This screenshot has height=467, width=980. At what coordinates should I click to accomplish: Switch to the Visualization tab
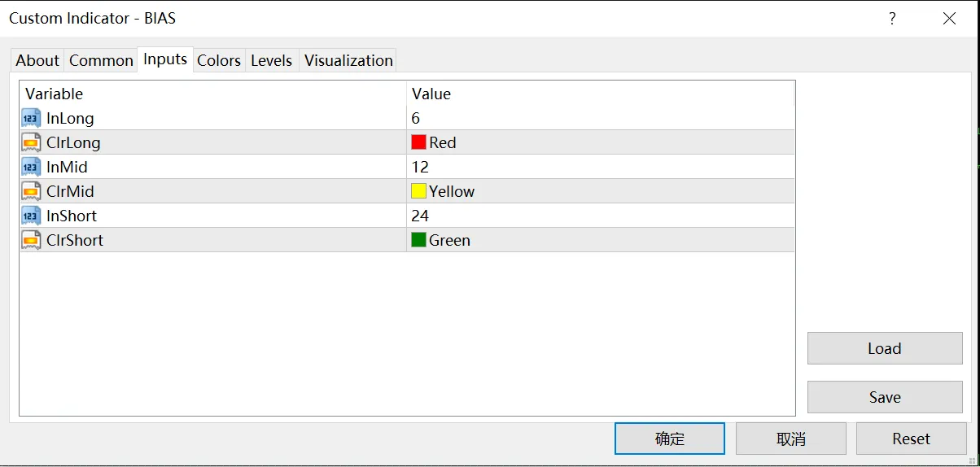(348, 60)
